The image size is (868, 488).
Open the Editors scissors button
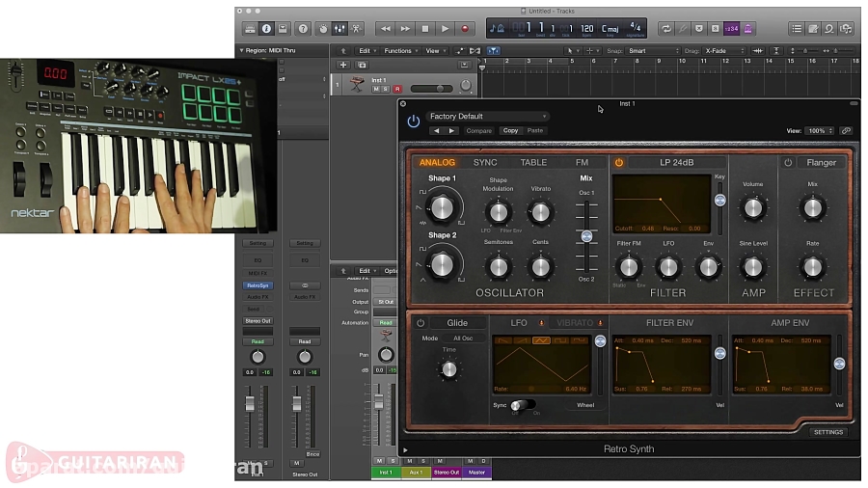point(356,29)
